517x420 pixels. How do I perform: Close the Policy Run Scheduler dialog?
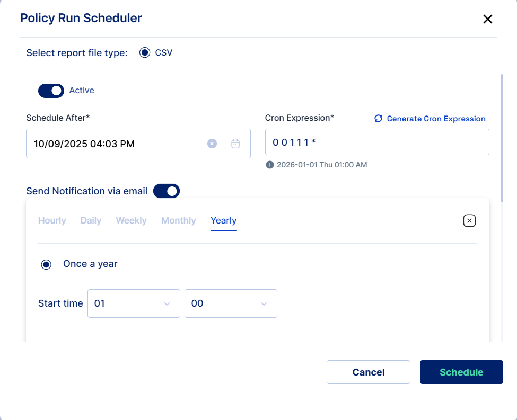[x=488, y=19]
